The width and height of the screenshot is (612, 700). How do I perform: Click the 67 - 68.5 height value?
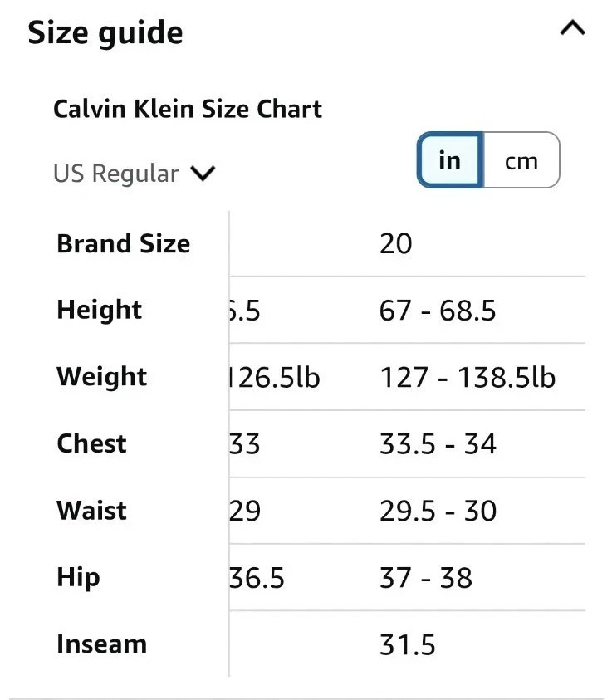pyautogui.click(x=438, y=311)
